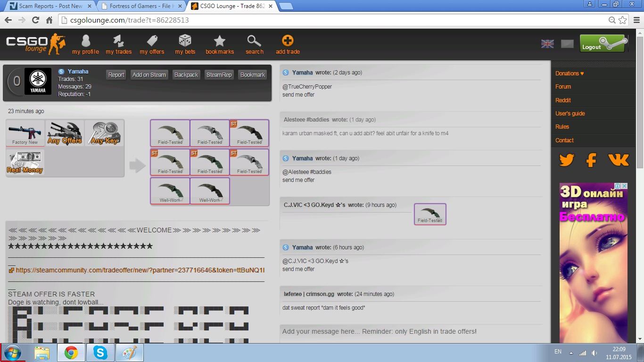Switch to Scam Reports browser tab

50,6
